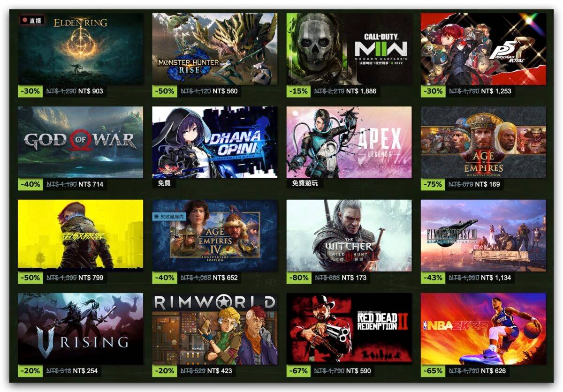Select the NBA 2K23 capsule
The width and height of the screenshot is (563, 392).
pyautogui.click(x=483, y=329)
